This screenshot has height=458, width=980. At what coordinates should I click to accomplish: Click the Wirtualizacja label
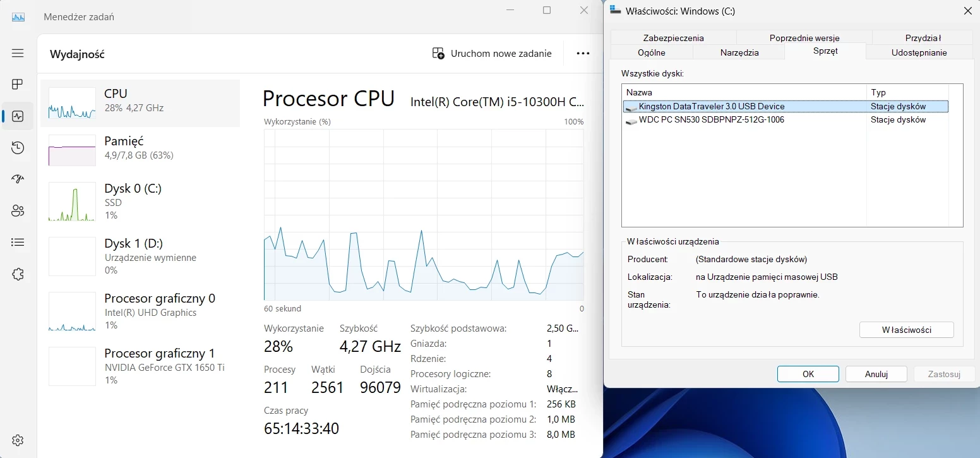coord(438,389)
